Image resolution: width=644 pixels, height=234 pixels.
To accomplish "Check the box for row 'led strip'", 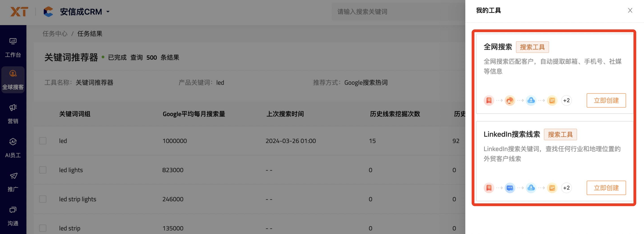I will (43, 228).
